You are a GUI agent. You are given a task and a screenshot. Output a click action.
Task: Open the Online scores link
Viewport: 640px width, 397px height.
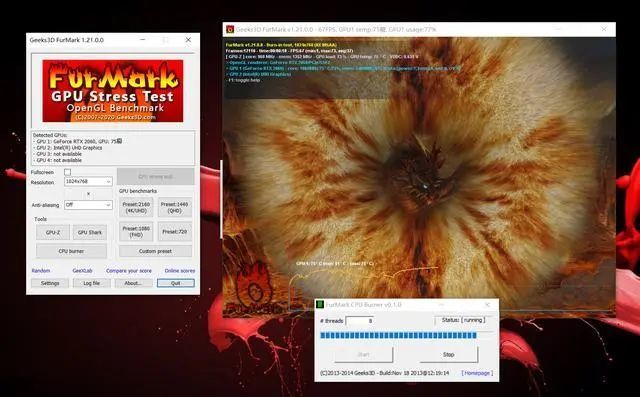click(x=180, y=271)
